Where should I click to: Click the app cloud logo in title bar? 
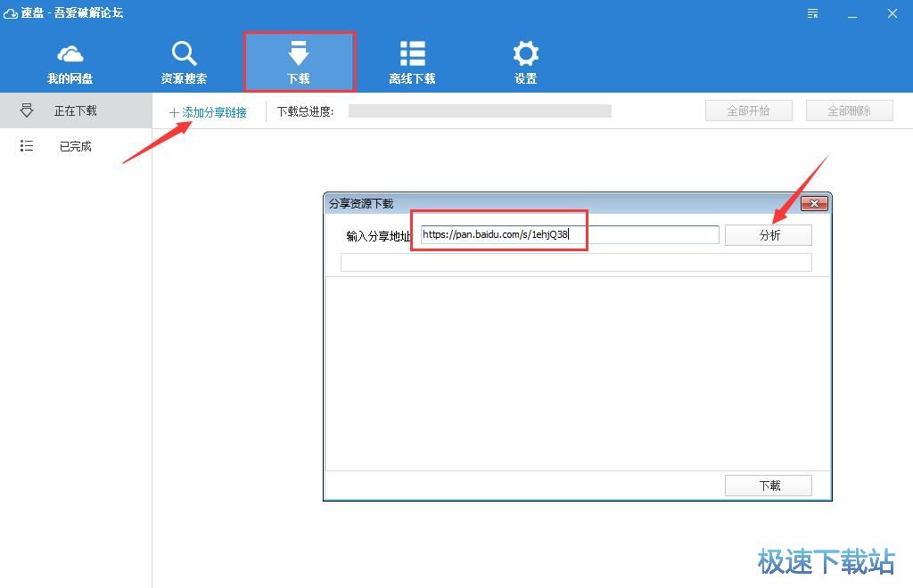click(x=11, y=13)
